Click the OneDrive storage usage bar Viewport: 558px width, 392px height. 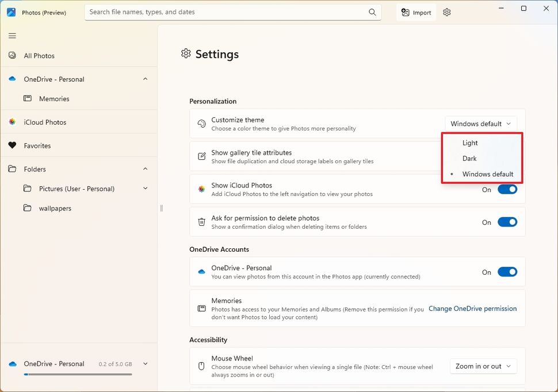[x=78, y=374]
